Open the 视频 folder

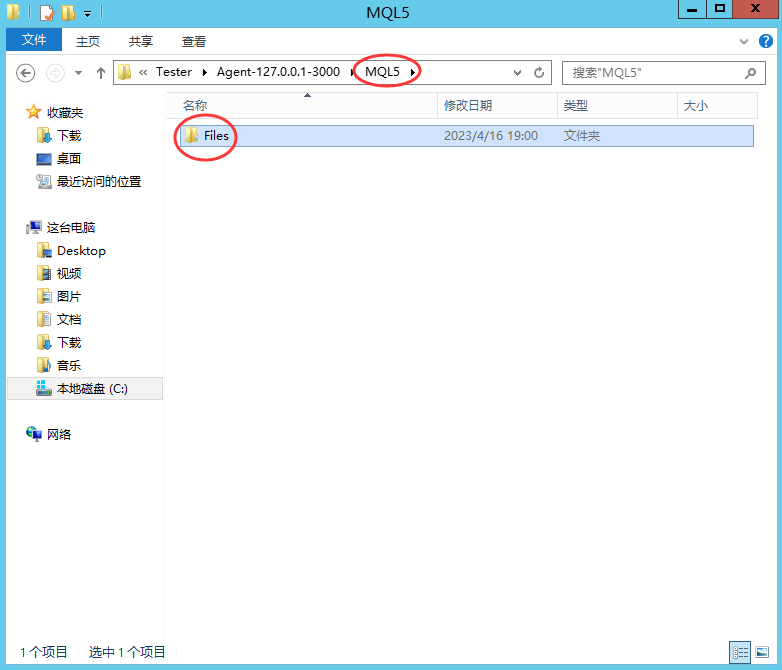[69, 273]
